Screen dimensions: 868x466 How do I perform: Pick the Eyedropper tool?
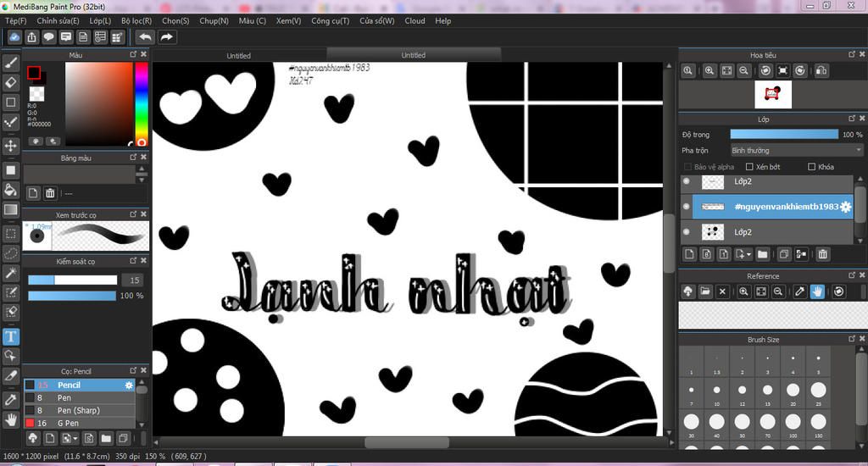point(10,400)
